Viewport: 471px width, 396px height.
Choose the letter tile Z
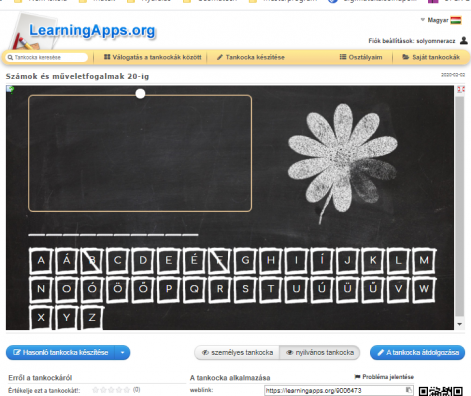(x=92, y=317)
